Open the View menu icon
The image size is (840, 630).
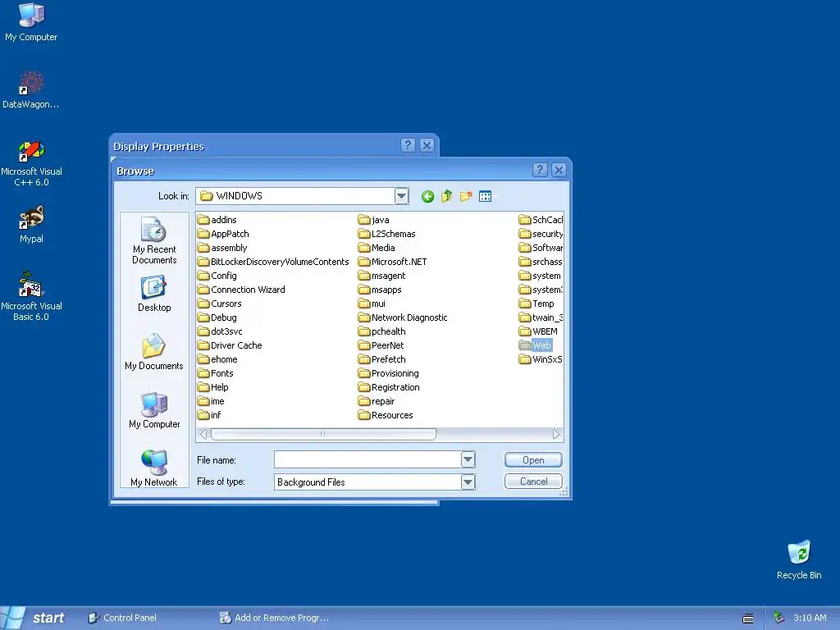point(486,197)
